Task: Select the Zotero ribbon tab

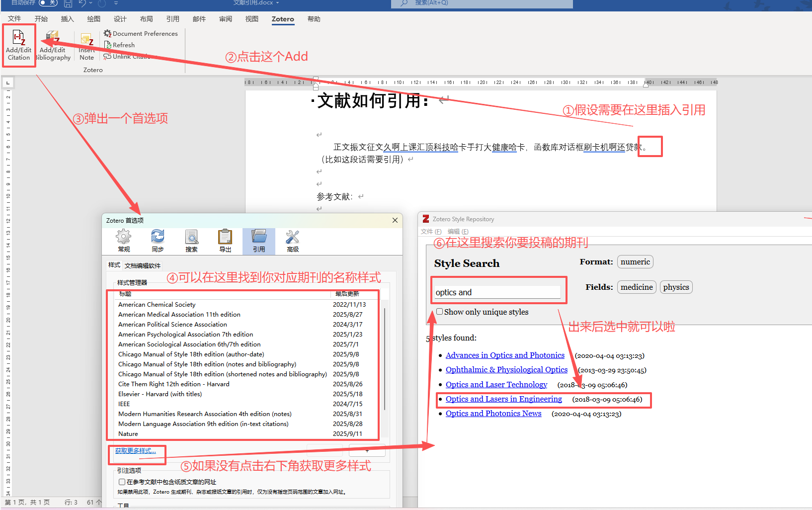Action: (283, 19)
